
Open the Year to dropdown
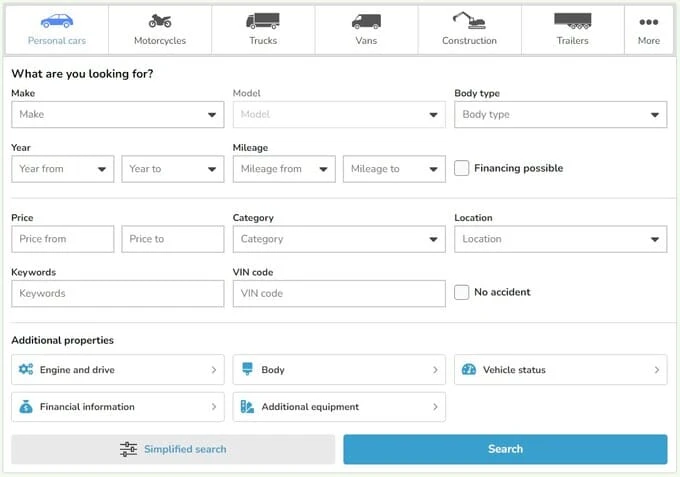[173, 169]
